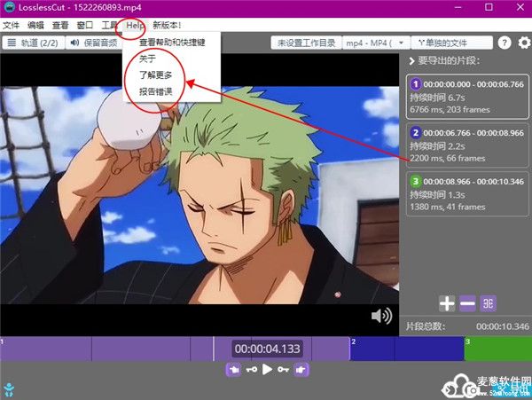The height and width of the screenshot is (400, 532).
Task: Choose 关于 from Help menu
Action: click(x=147, y=59)
